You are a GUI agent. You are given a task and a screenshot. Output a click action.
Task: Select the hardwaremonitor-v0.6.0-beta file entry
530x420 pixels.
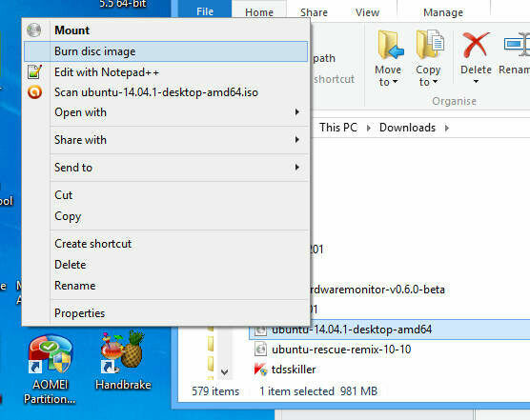point(377,290)
